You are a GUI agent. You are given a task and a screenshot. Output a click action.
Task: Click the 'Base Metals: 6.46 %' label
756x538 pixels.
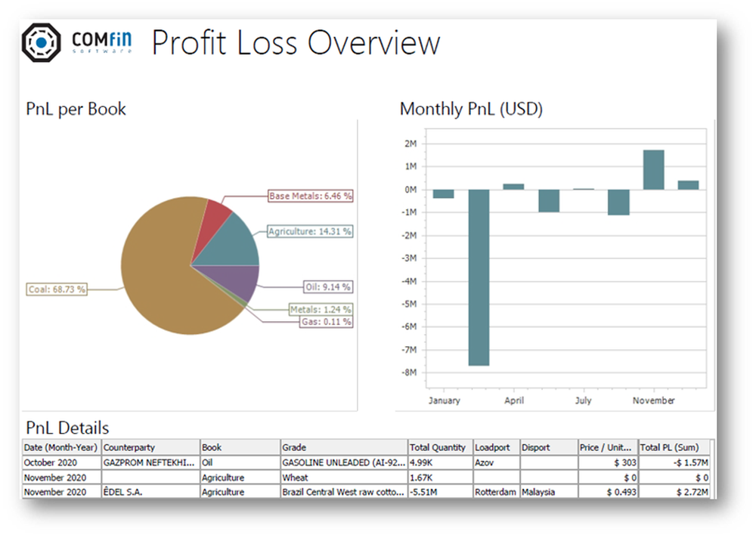311,196
